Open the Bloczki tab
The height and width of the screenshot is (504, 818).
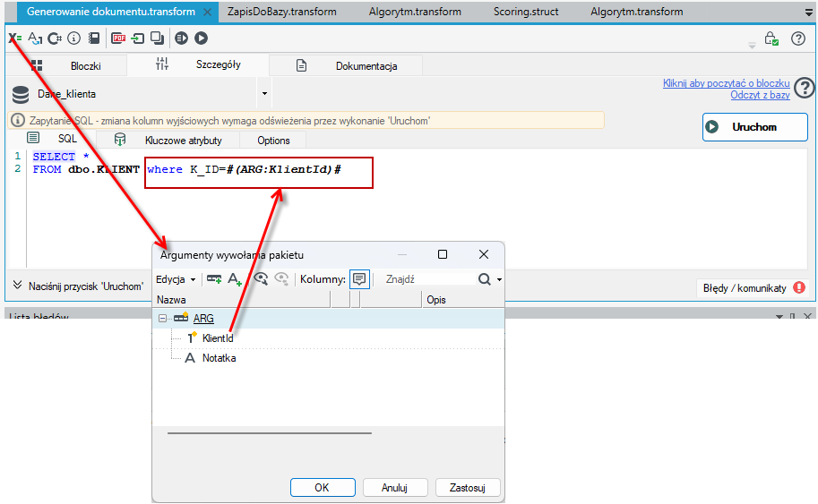(65, 65)
